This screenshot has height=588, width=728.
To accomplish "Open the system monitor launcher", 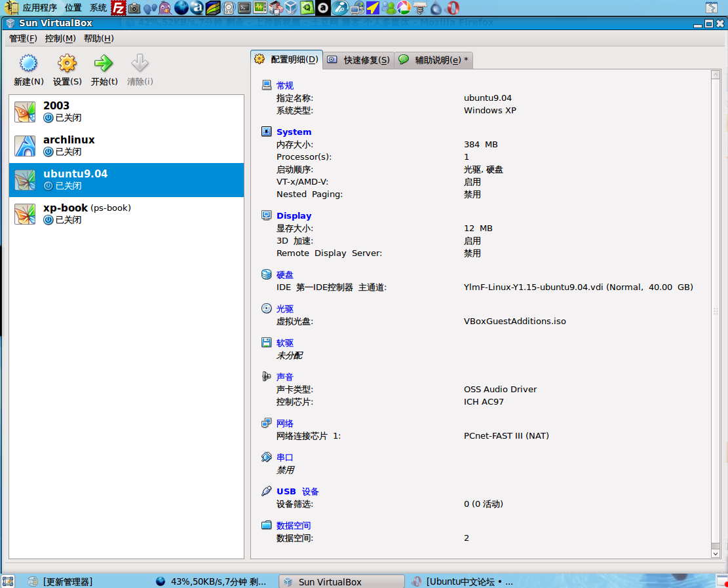I will (260, 7).
